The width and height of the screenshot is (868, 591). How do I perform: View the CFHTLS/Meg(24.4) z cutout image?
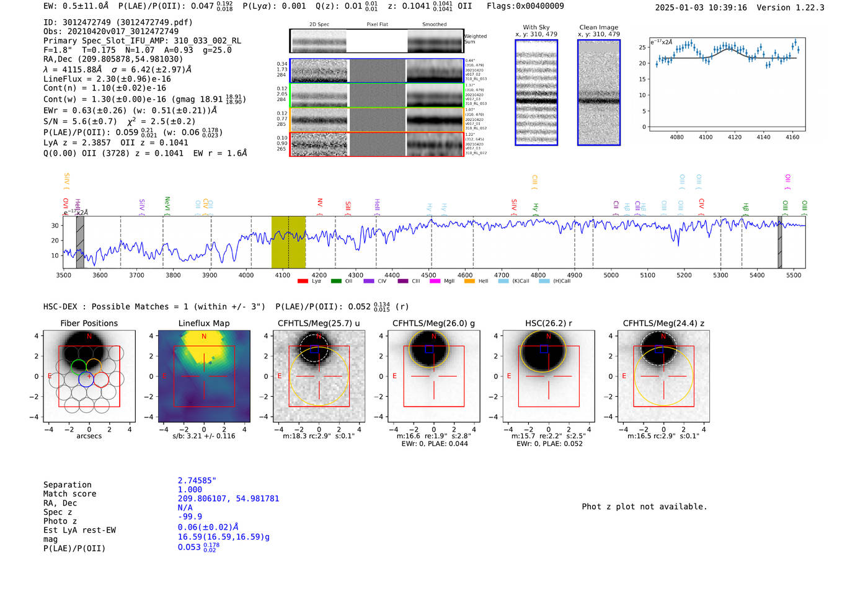point(663,376)
